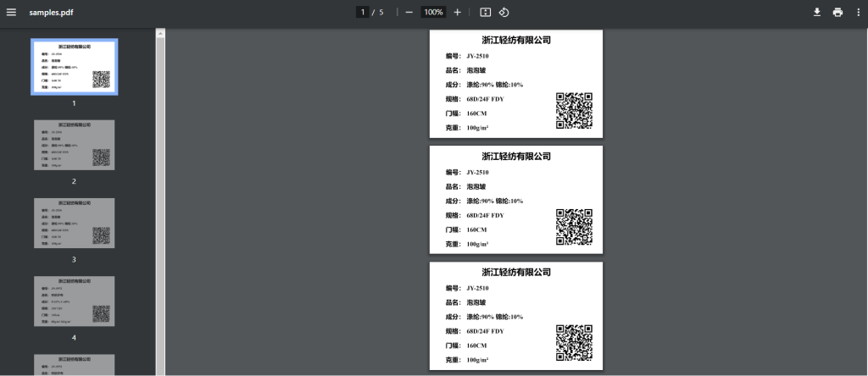The height and width of the screenshot is (376, 868).
Task: Toggle the sidebar with the hamburger menu icon
Action: 11,12
